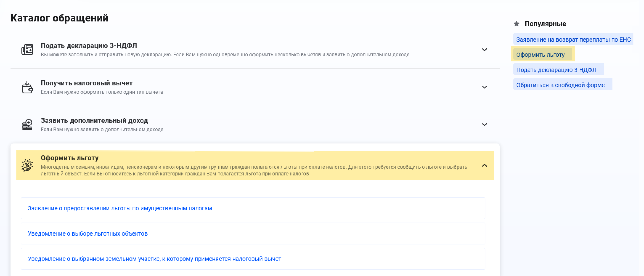The width and height of the screenshot is (644, 276).
Task: Click description starting 'Вы можете заполнить и отправить'
Action: [225, 54]
